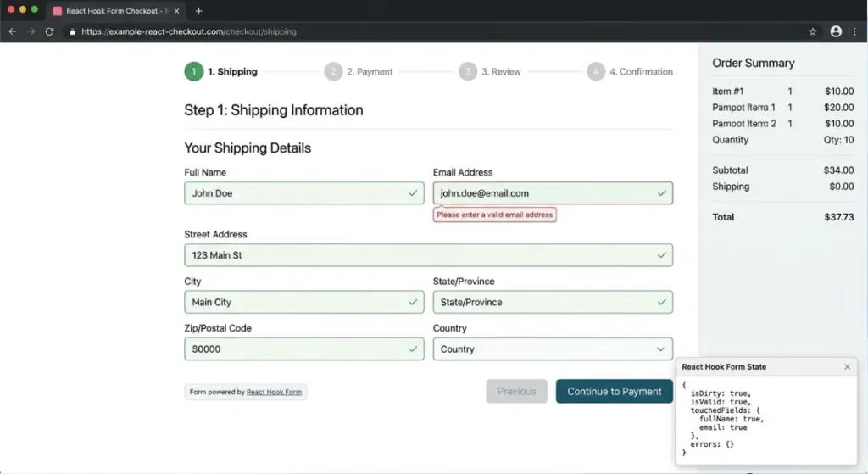Click the Pampot Item 1 row label
The image size is (868, 474).
point(743,108)
